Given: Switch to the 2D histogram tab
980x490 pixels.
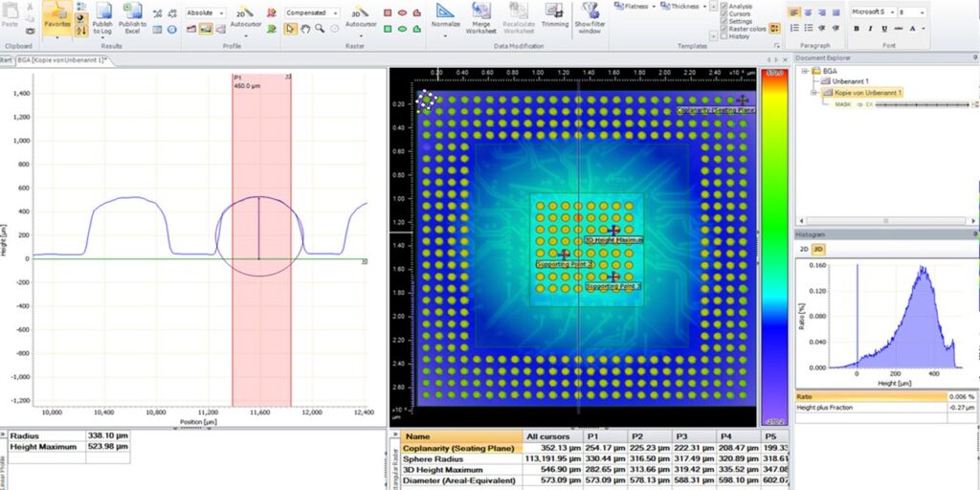Looking at the screenshot, I should [x=804, y=249].
